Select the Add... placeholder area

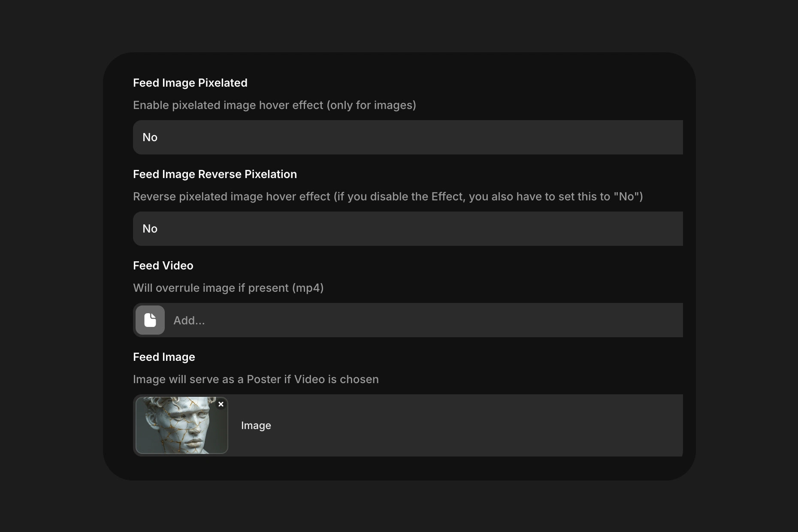click(x=189, y=320)
